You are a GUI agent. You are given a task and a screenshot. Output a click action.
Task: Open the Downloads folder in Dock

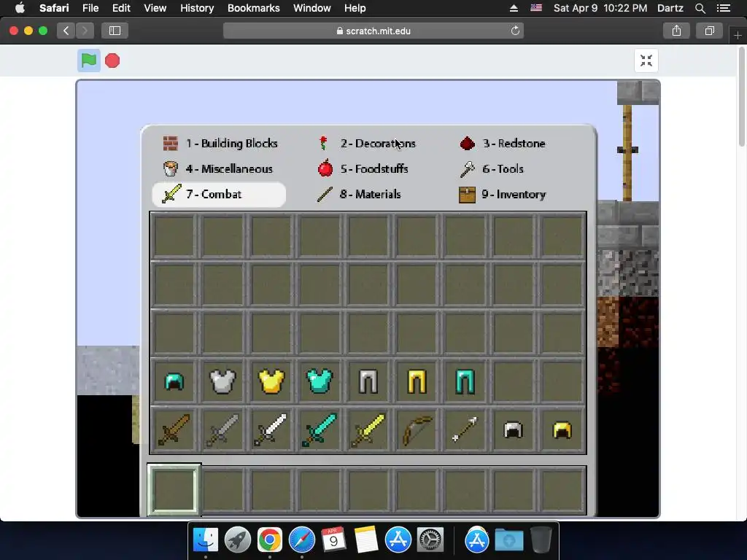pos(508,540)
